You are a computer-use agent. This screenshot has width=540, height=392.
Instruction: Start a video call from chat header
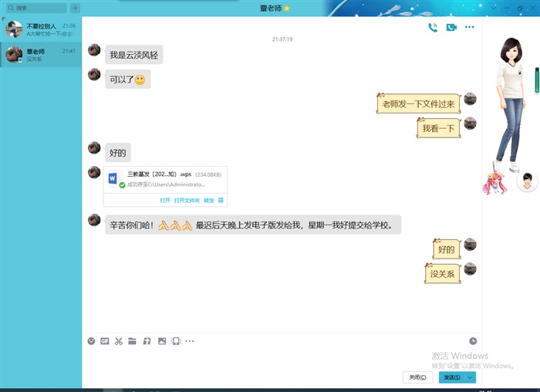pyautogui.click(x=451, y=28)
